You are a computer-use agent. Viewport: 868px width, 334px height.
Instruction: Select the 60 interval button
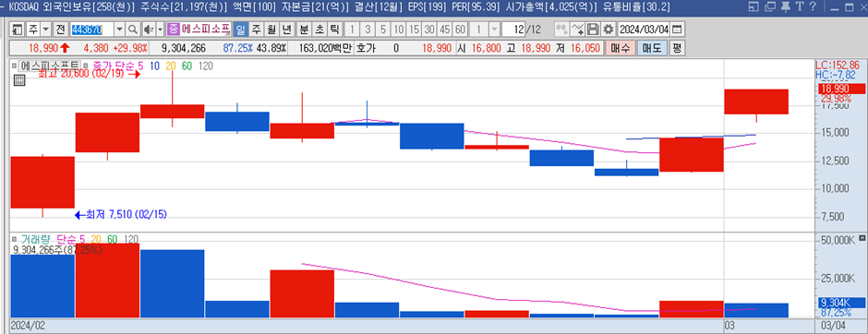tap(460, 30)
